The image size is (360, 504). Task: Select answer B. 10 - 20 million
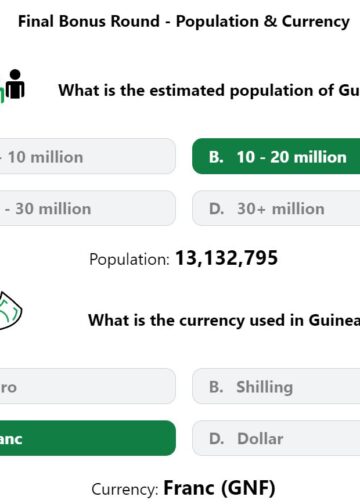276,156
